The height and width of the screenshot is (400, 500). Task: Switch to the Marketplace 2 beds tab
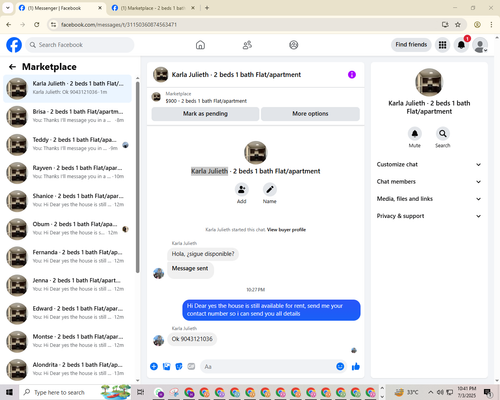pyautogui.click(x=152, y=8)
